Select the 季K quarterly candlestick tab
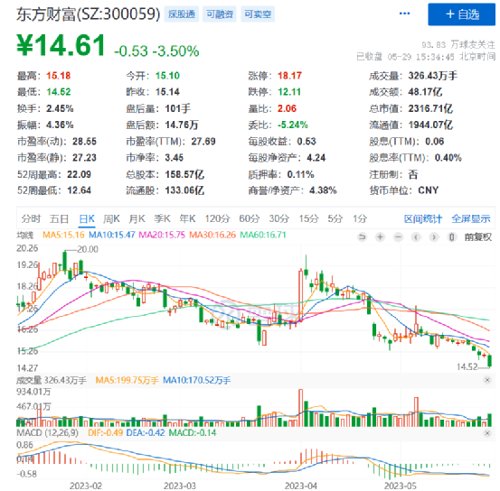 pos(162,219)
